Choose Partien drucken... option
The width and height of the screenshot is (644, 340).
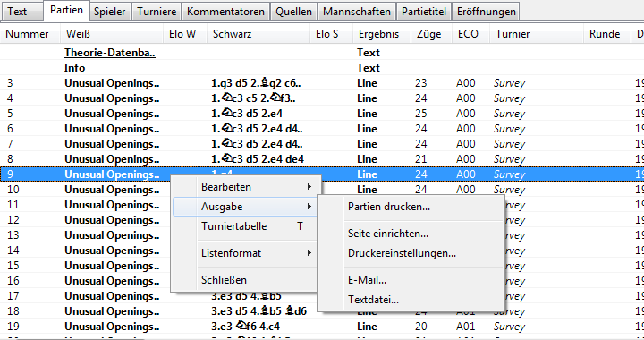[411, 207]
